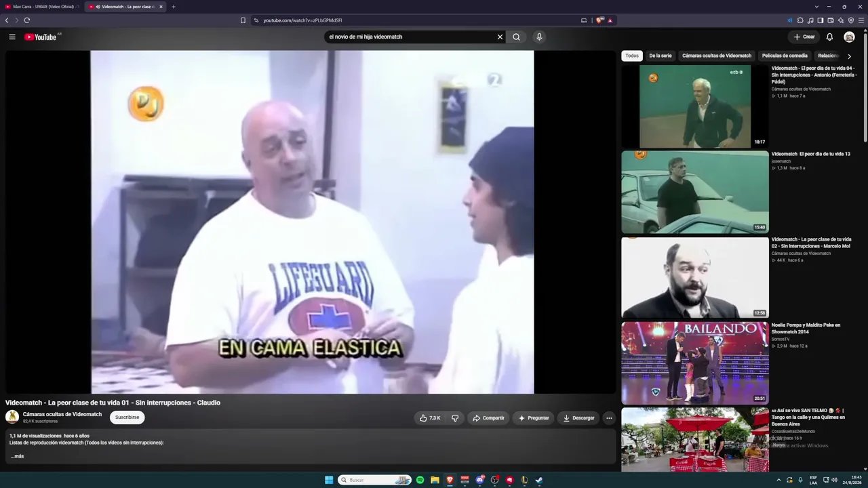Reload the current YouTube page
This screenshot has height=488, width=868.
coord(27,20)
